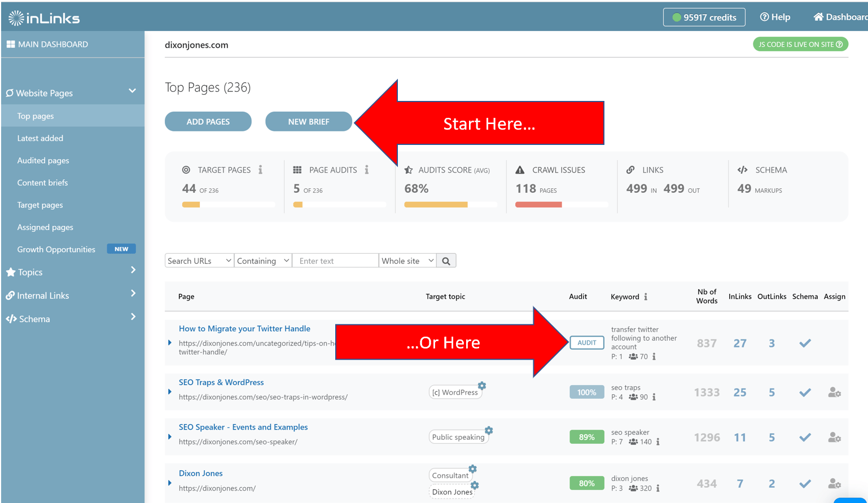Focus the Enter text search field
This screenshot has width=868, height=503.
(x=335, y=261)
